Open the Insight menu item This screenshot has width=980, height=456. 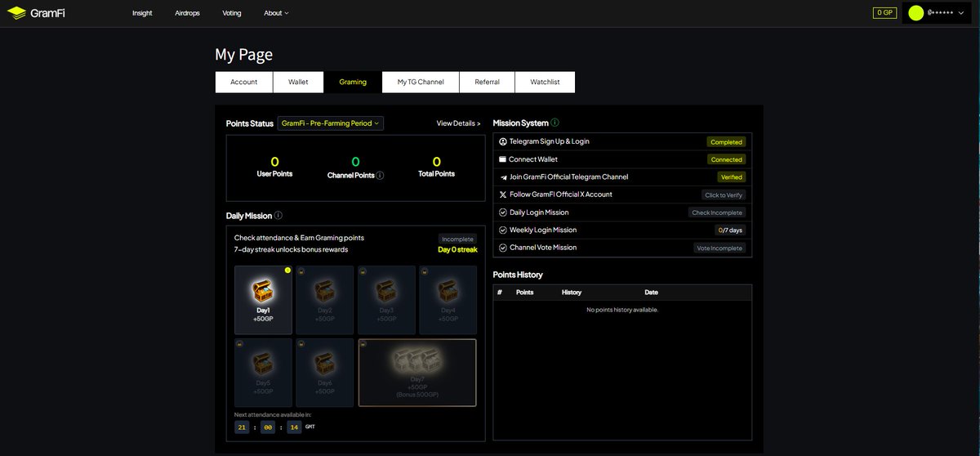point(142,13)
